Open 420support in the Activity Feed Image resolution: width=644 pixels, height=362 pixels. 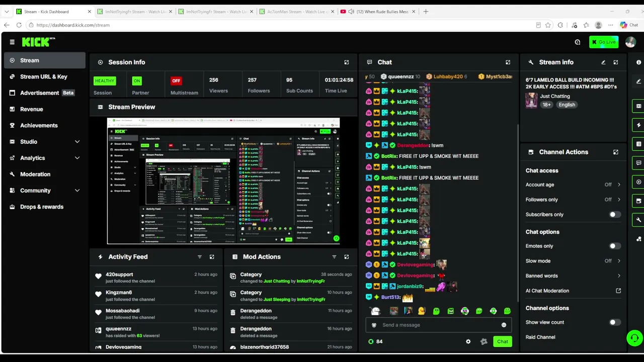119,275
